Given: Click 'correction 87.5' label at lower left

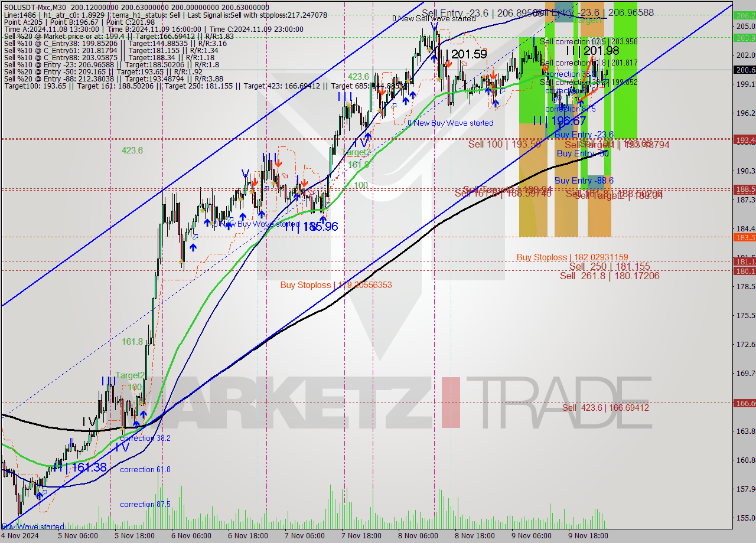Looking at the screenshot, I should [145, 505].
